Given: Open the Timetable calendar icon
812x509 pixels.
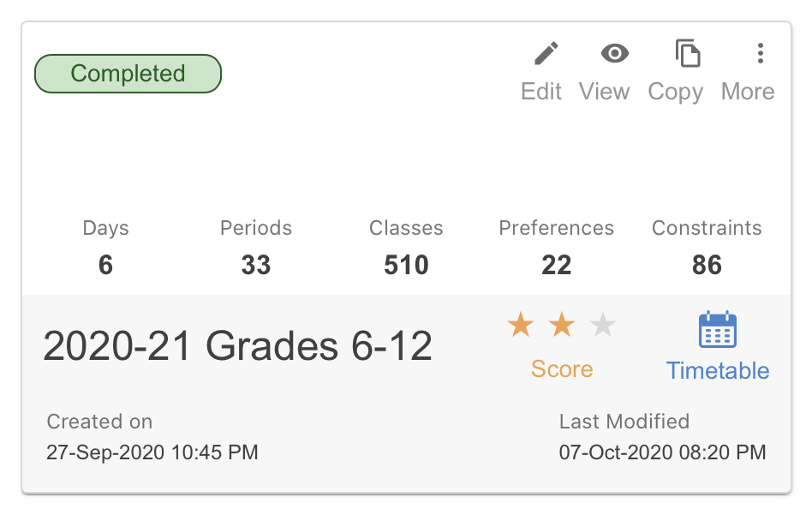Looking at the screenshot, I should click(717, 330).
